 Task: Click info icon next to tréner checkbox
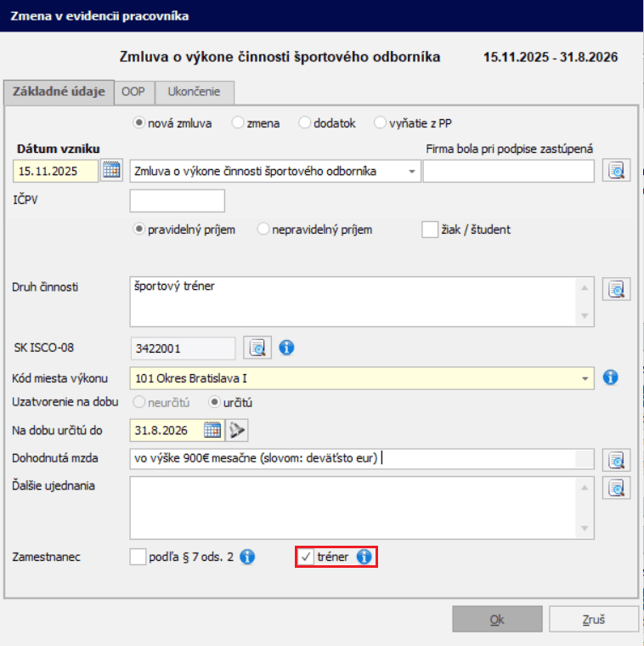point(364,558)
